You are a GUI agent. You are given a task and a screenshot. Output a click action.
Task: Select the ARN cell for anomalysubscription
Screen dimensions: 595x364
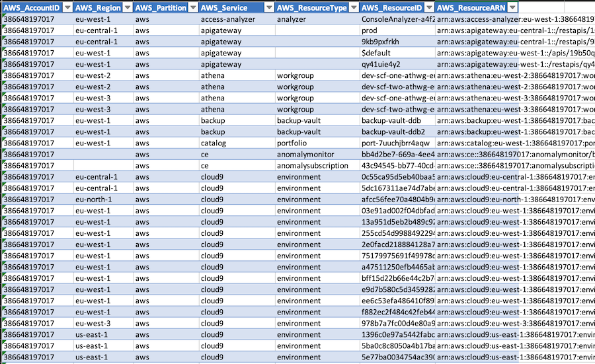tap(477, 165)
